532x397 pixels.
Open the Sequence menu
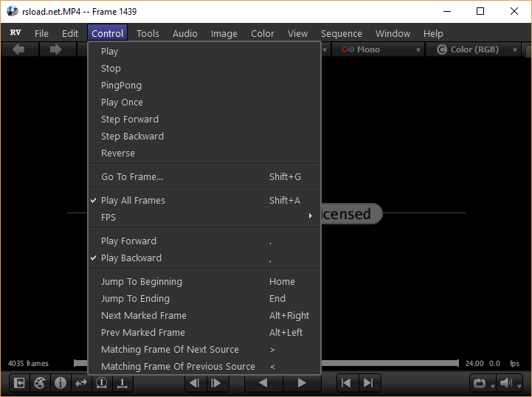click(x=342, y=33)
